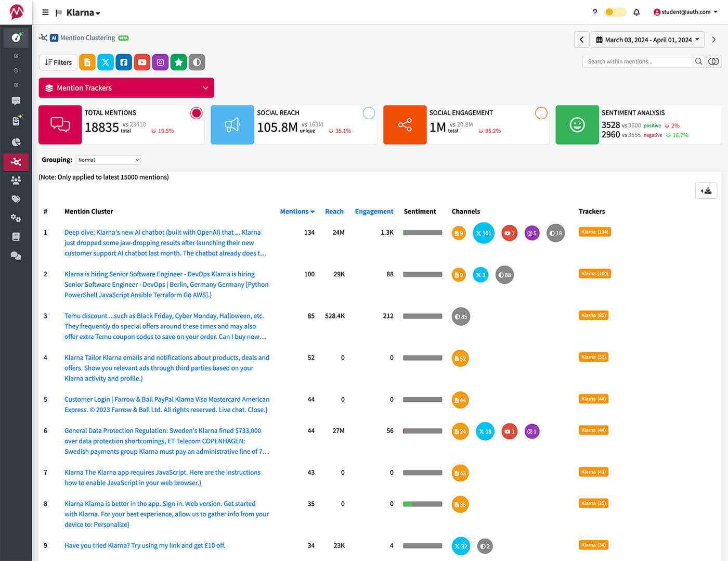Screen dimensions: 728x561
Task: Open the Grouping Normal select box
Action: 108,160
